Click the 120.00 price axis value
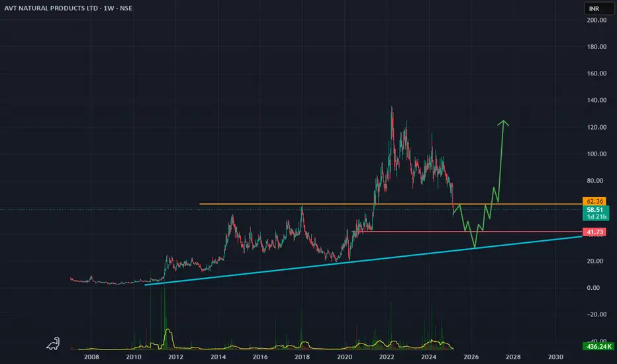Screen dimensions: 617x364 point(596,128)
